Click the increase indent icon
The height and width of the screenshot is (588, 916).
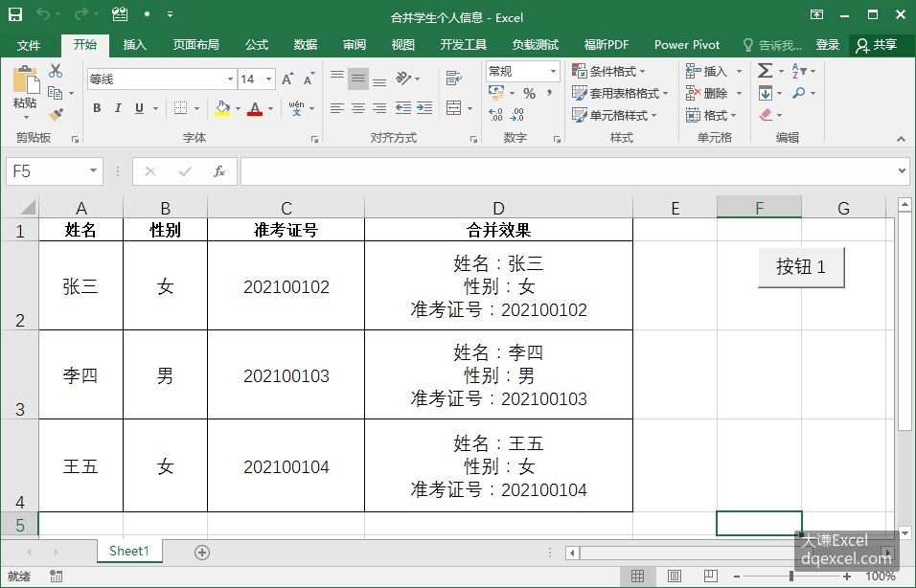[x=424, y=108]
